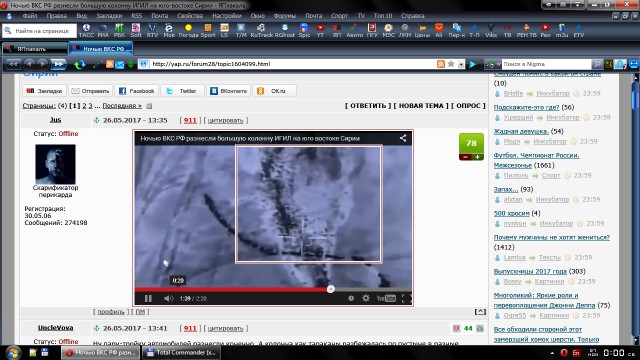Screen dimensions: 640x360
Task: Open the Жадная девушка topic link
Action: coord(521,131)
